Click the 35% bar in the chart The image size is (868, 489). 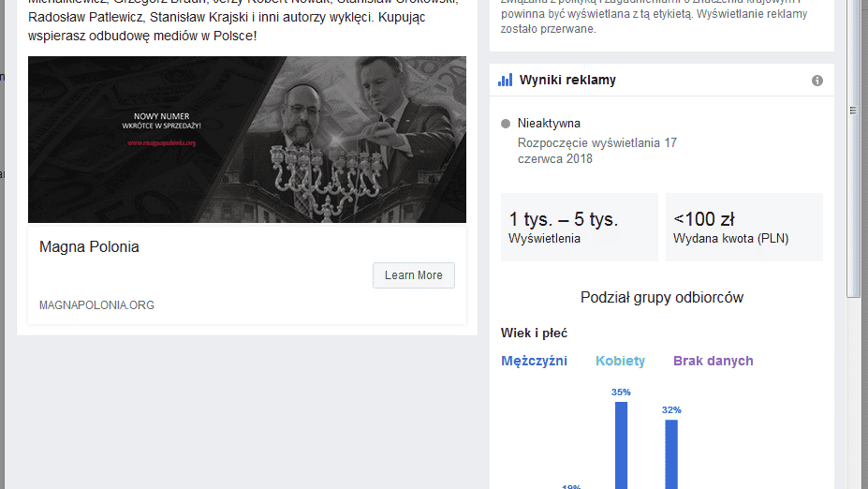[621, 445]
